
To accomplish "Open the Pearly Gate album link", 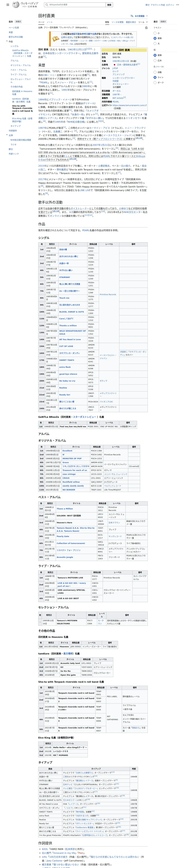I will [63, 536].
